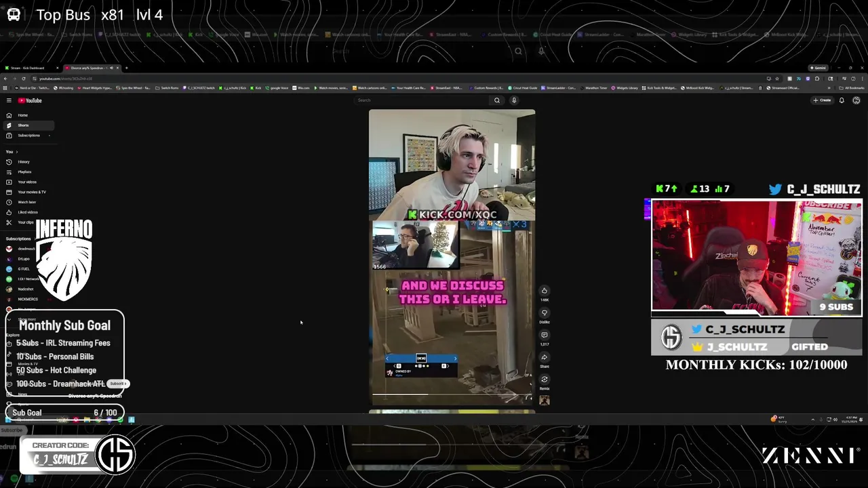Image resolution: width=868 pixels, height=488 pixels.
Task: Open the YouTube hamburger guide menu
Action: 9,100
